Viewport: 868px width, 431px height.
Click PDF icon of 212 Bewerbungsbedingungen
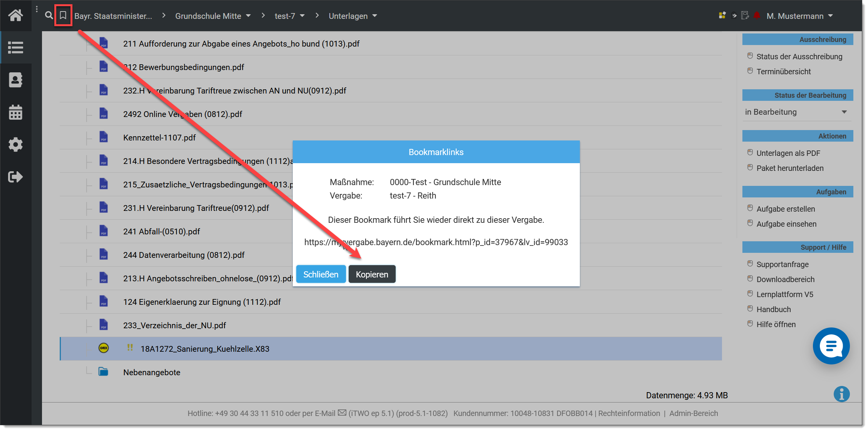coord(103,66)
